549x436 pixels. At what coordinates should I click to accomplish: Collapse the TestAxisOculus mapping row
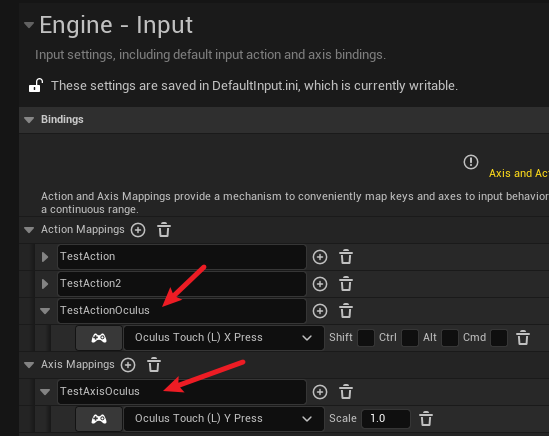[x=45, y=392]
